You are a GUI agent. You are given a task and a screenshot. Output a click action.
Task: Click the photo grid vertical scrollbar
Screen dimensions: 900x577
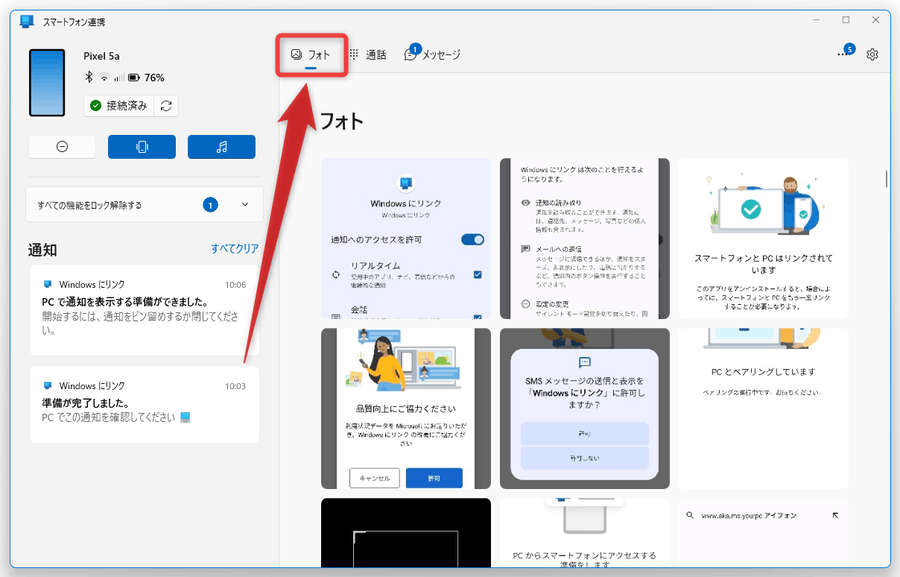[x=886, y=179]
